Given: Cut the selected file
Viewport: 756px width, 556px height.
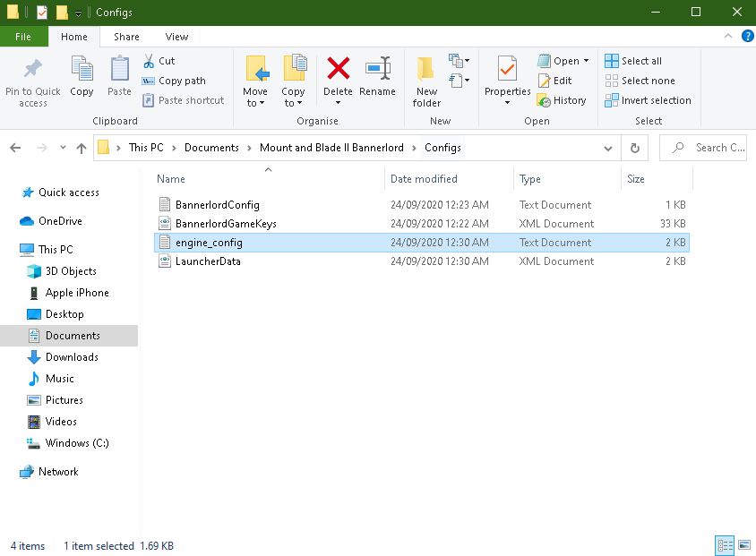Looking at the screenshot, I should point(159,61).
